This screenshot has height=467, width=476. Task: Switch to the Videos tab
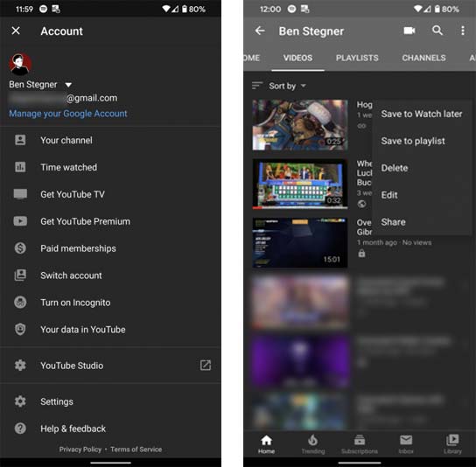[x=297, y=58]
